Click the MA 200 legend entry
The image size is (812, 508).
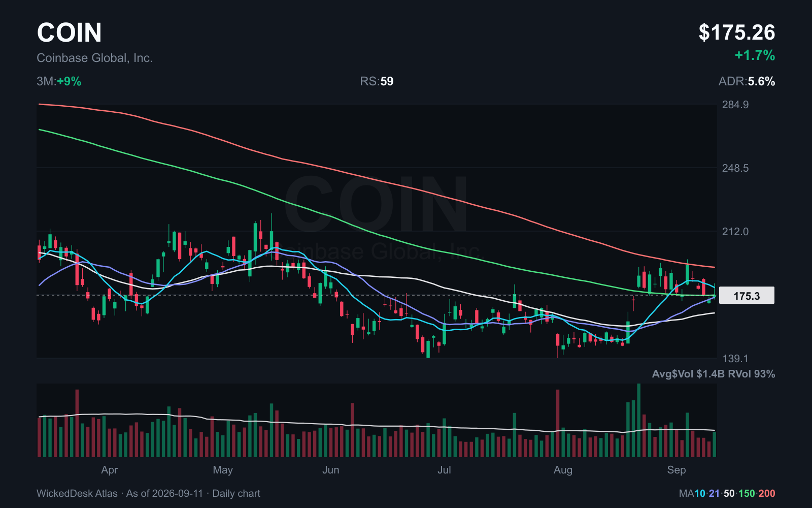pos(767,493)
